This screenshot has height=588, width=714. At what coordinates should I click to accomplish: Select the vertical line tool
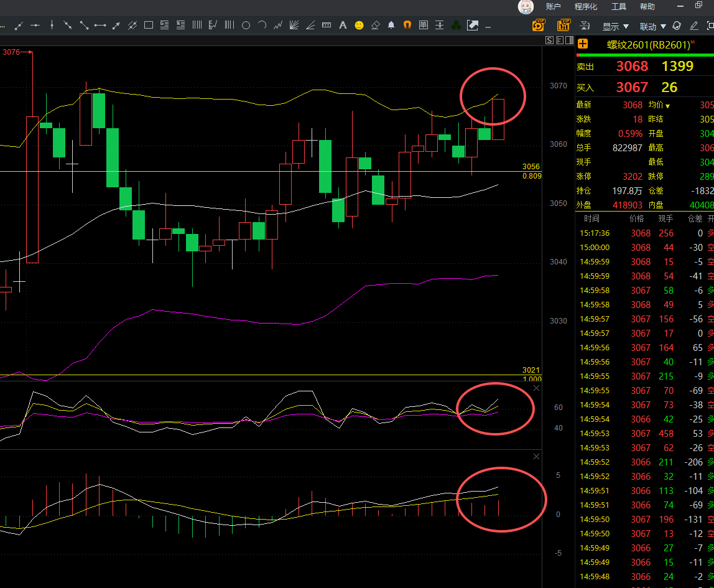click(52, 26)
